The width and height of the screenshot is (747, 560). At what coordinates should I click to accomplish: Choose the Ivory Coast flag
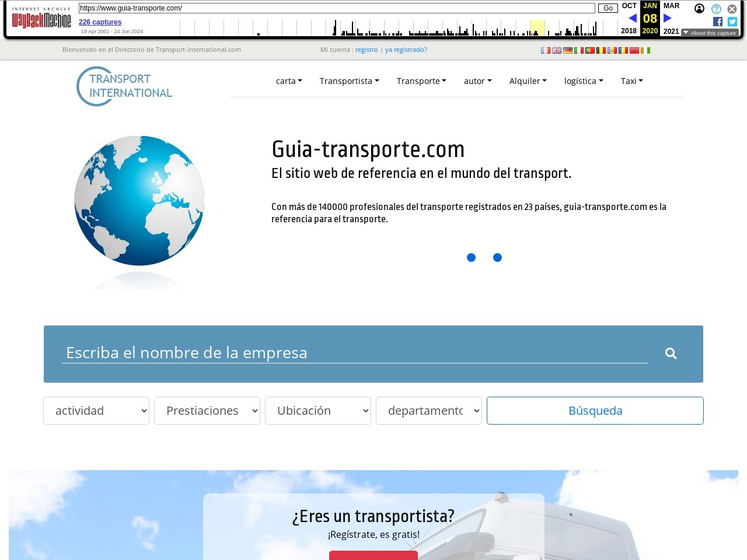[645, 51]
